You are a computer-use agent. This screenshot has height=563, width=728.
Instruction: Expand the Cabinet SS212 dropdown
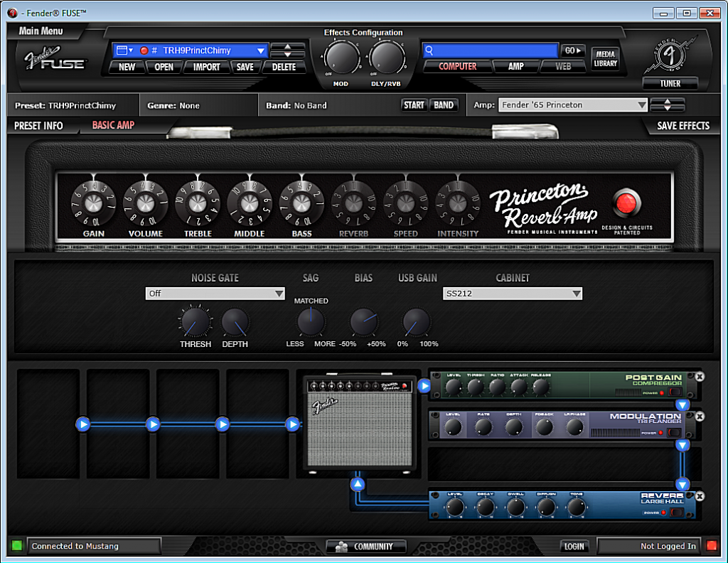point(513,294)
